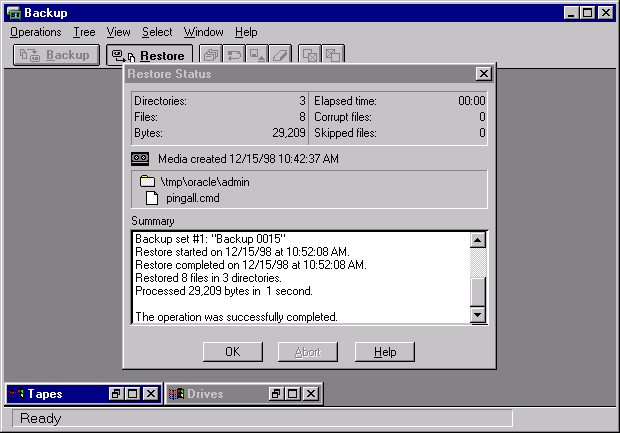Viewport: 620px width, 433px height.
Task: Click the Catalog toolbar icon
Action: 211,54
